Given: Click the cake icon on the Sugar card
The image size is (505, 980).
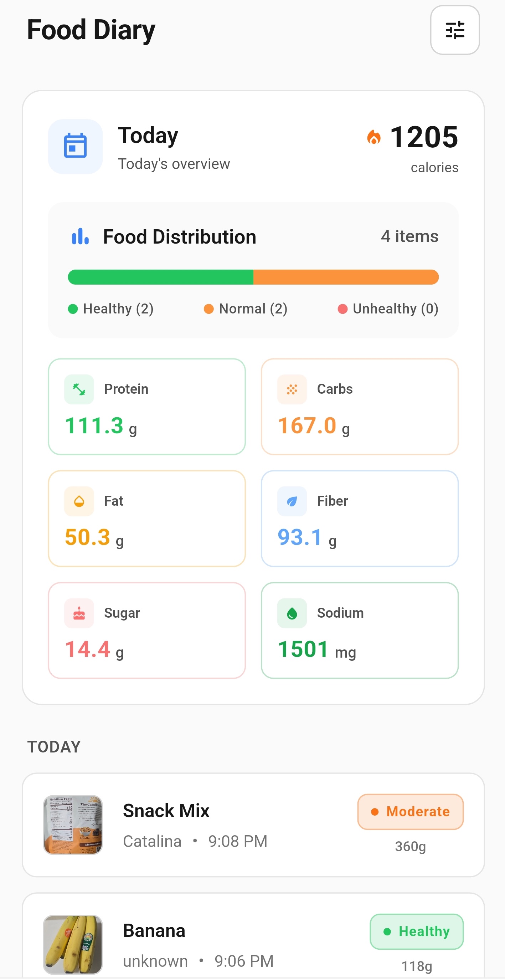Looking at the screenshot, I should [x=79, y=613].
